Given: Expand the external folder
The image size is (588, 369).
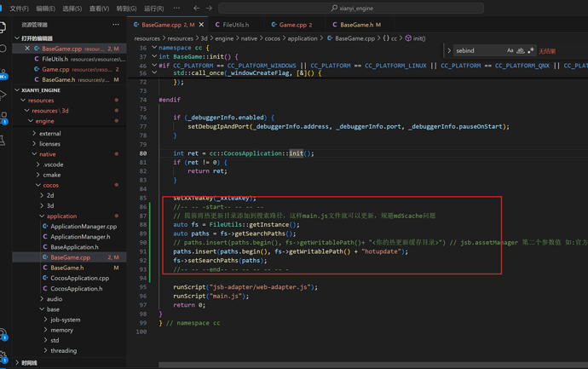Looking at the screenshot, I should pos(49,133).
